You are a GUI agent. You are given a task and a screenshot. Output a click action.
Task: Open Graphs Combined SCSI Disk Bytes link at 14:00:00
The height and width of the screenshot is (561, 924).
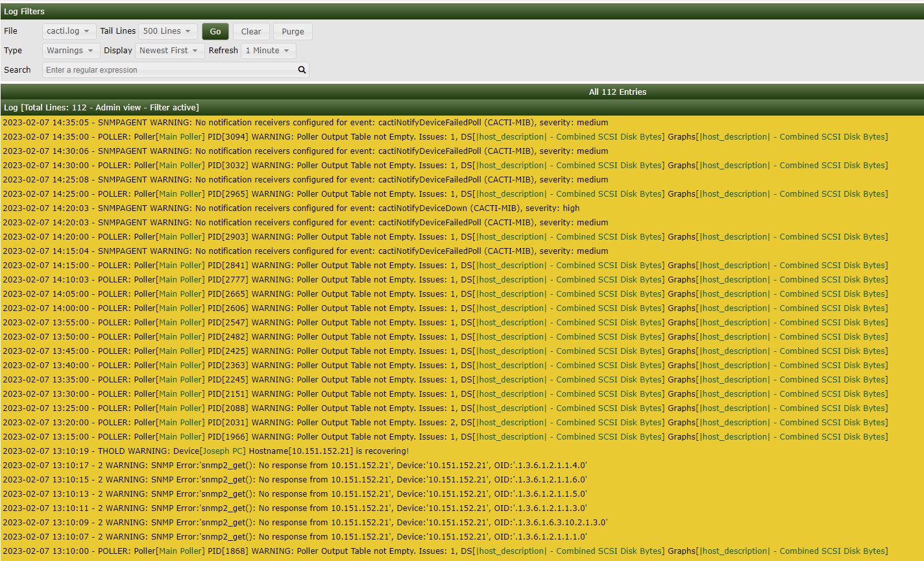[793, 308]
